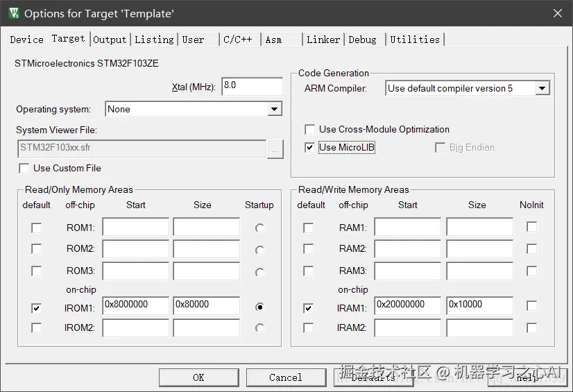Screen dimensions: 573x392
Task: Close the Options for Target dialog
Action: pyautogui.click(x=557, y=13)
